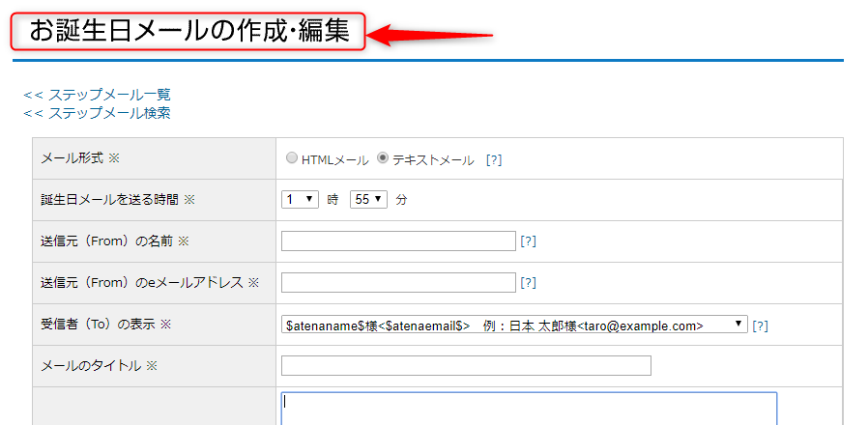Open help [?] next to メール形式

click(494, 160)
